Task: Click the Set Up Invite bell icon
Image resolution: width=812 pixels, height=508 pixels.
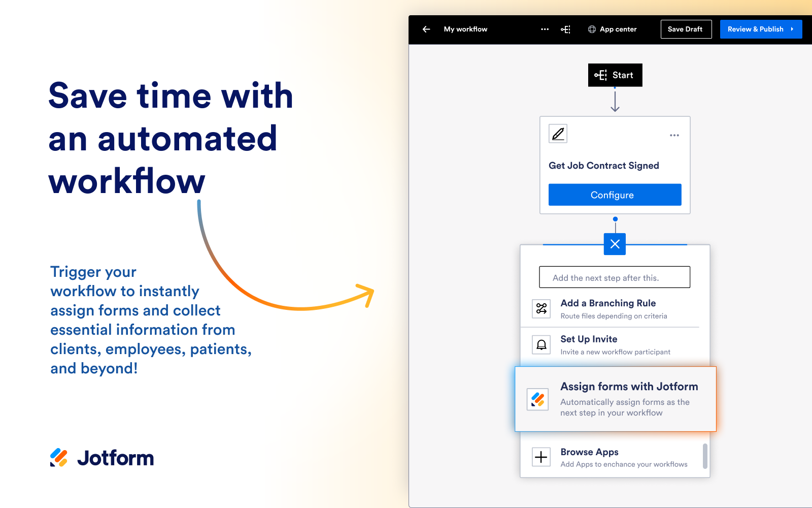Action: point(541,344)
